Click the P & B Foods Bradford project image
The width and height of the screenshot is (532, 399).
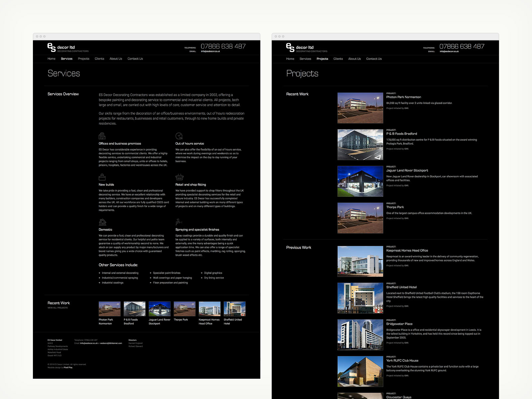360,145
